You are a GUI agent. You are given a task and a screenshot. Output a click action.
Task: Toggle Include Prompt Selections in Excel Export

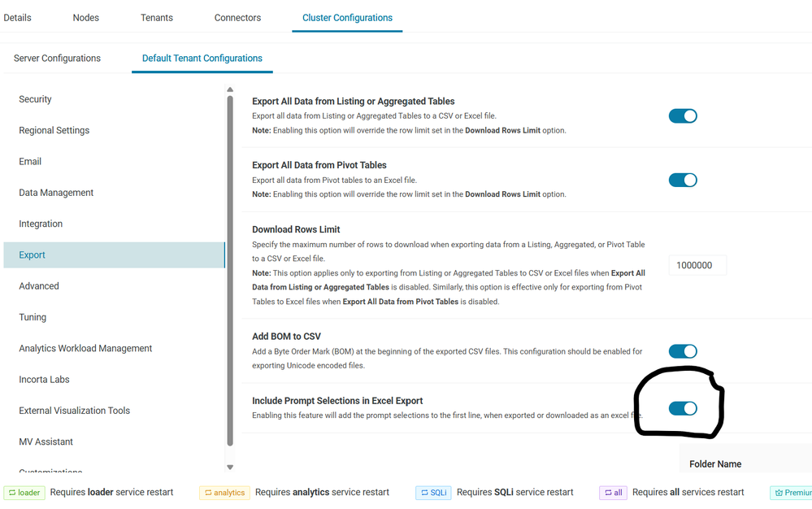683,408
